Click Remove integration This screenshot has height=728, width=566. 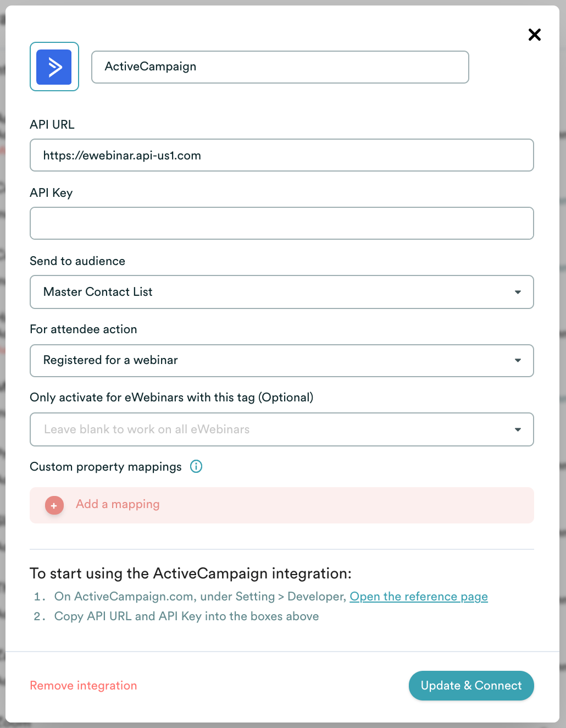pyautogui.click(x=84, y=685)
